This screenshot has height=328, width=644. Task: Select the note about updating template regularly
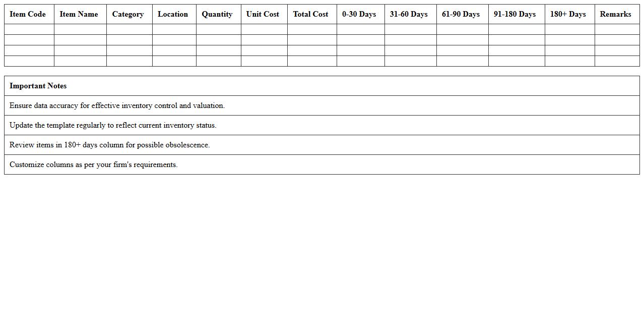[113, 125]
